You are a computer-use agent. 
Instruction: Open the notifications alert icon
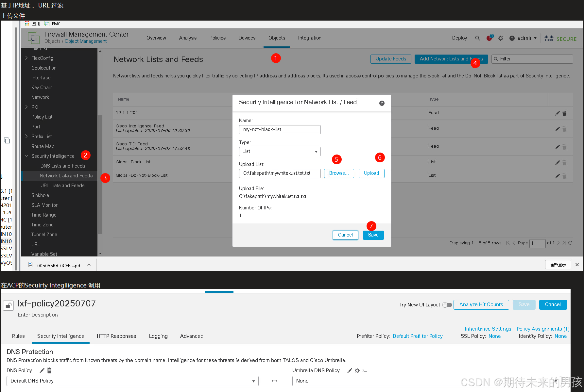coord(490,38)
